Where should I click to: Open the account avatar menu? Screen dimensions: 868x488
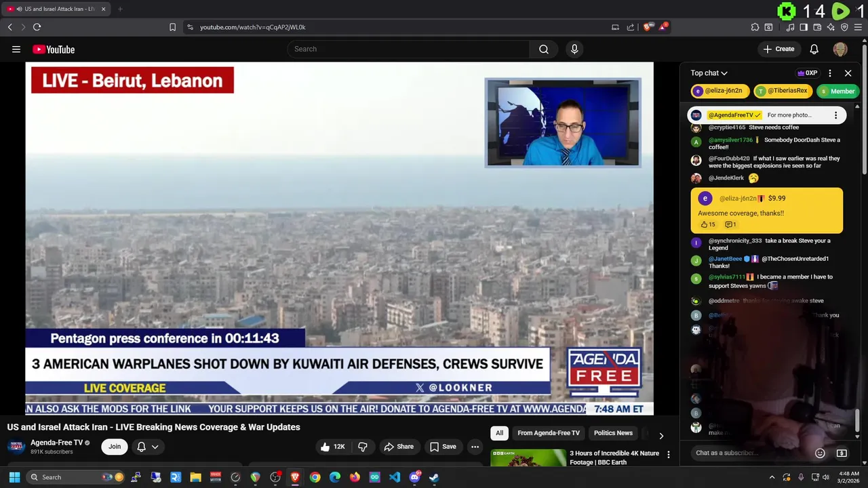(x=840, y=49)
